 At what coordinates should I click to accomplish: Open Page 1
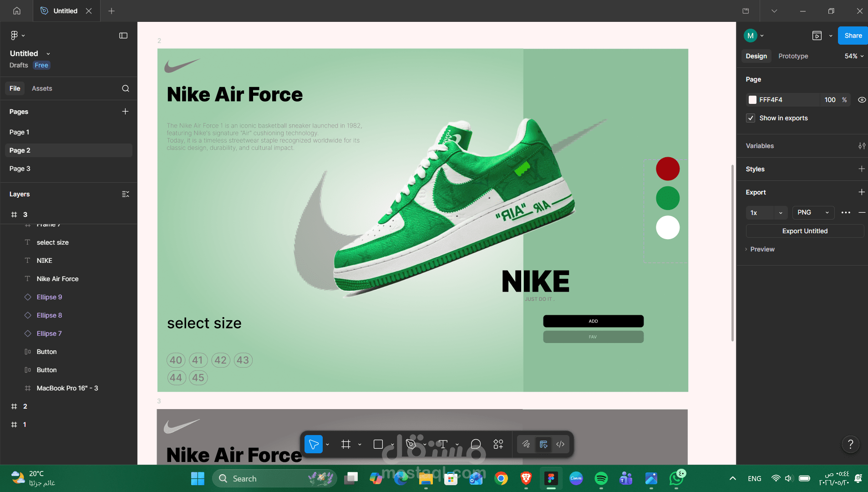pyautogui.click(x=69, y=132)
